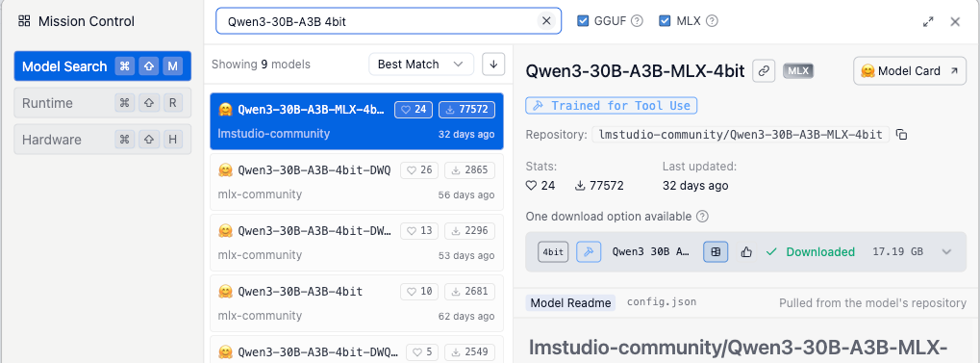The height and width of the screenshot is (363, 980).
Task: Select selected Qwen3-30B-A3B-MLX-4bit lmstudio-community result
Action: click(x=357, y=121)
